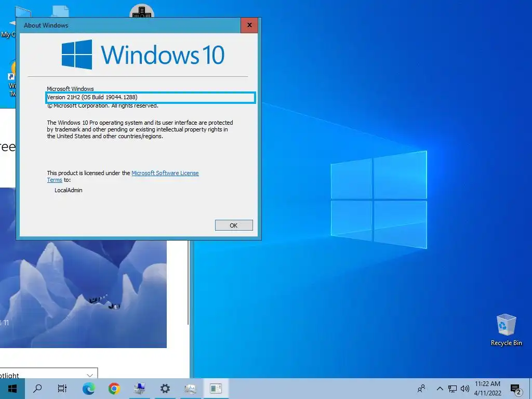Open taskbar Search magnifier
The image size is (532, 399).
[x=37, y=389]
